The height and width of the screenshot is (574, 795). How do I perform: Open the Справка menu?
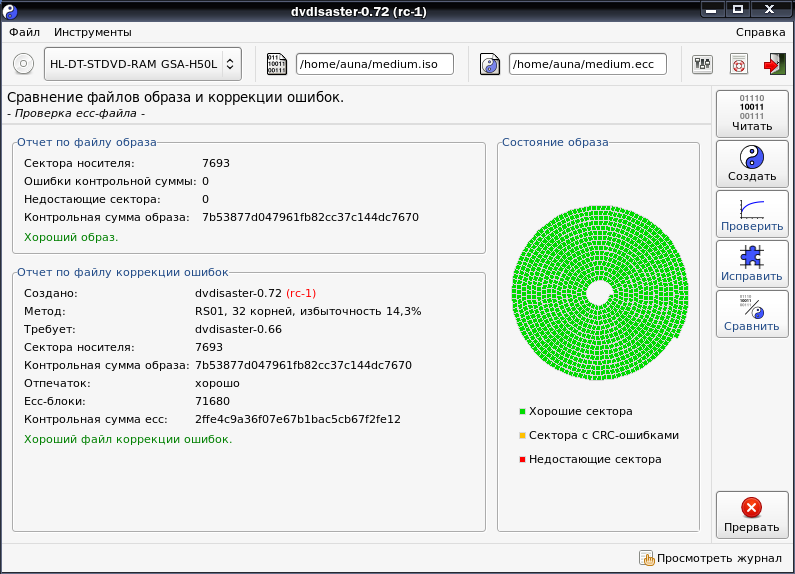click(x=761, y=32)
